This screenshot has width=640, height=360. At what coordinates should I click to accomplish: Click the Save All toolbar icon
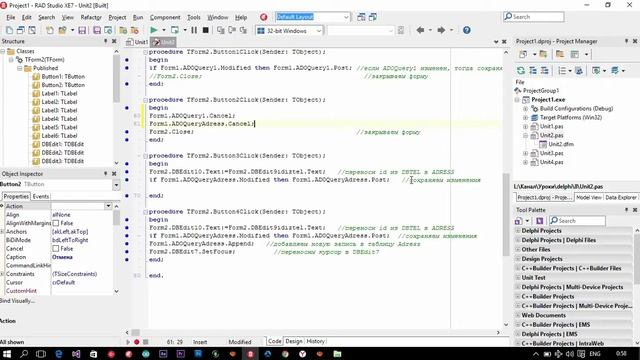(97, 30)
